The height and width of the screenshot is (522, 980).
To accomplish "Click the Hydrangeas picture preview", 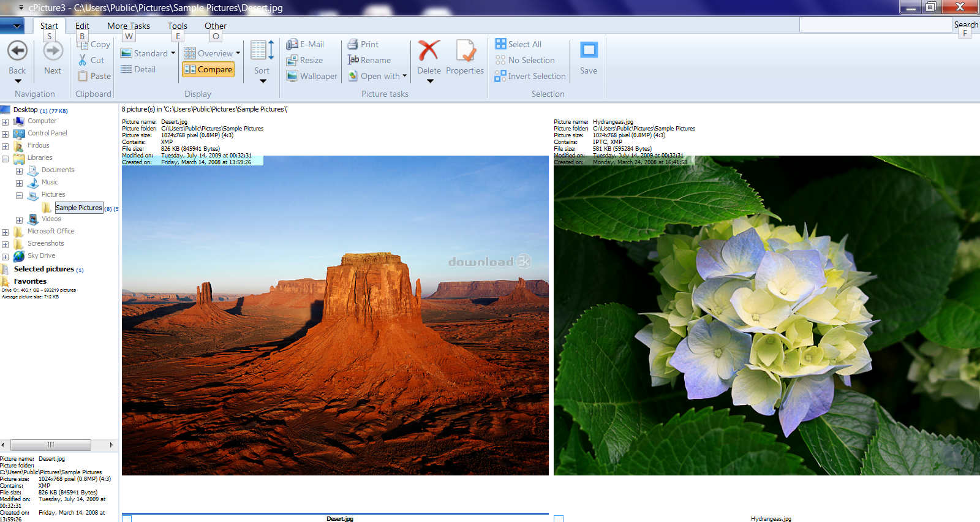I will (767, 316).
